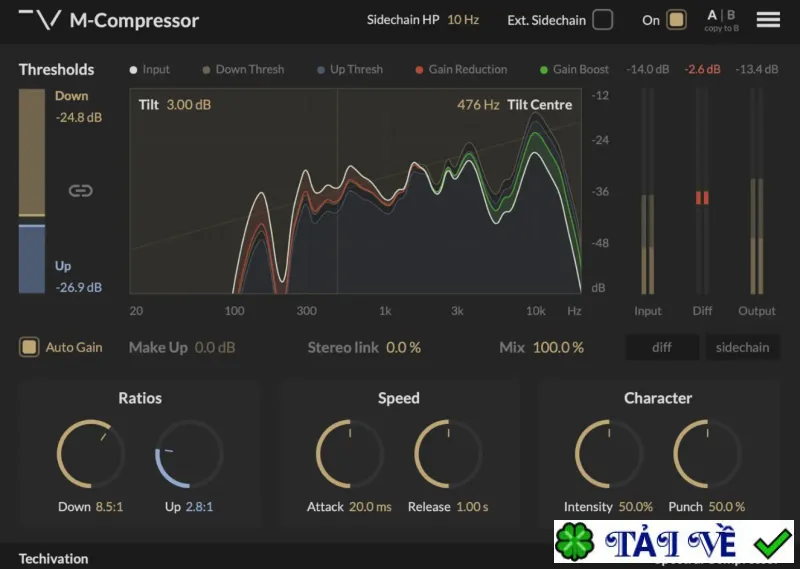The image size is (800, 569).
Task: Click the Release knob
Action: coord(448,454)
